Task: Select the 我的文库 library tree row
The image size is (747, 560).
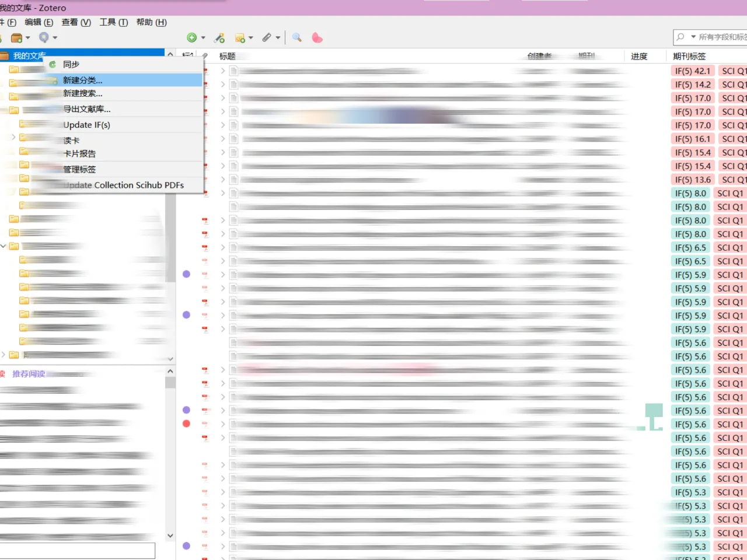Action: tap(82, 56)
